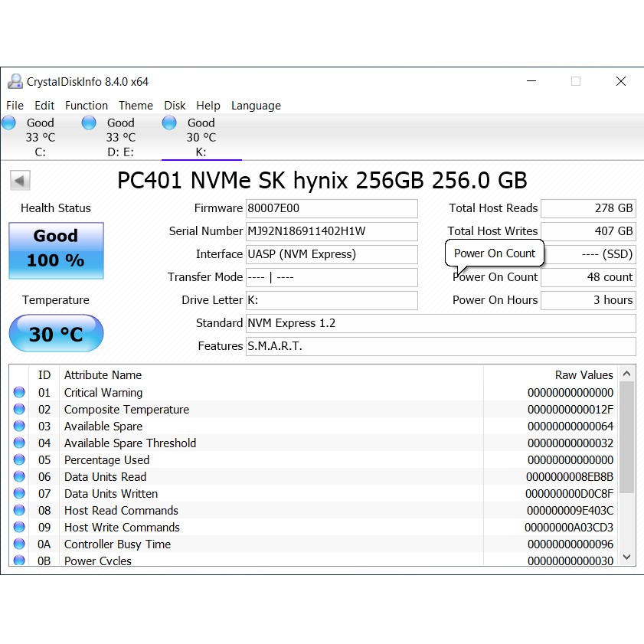Click the indicator beside Available Spare

(x=18, y=426)
